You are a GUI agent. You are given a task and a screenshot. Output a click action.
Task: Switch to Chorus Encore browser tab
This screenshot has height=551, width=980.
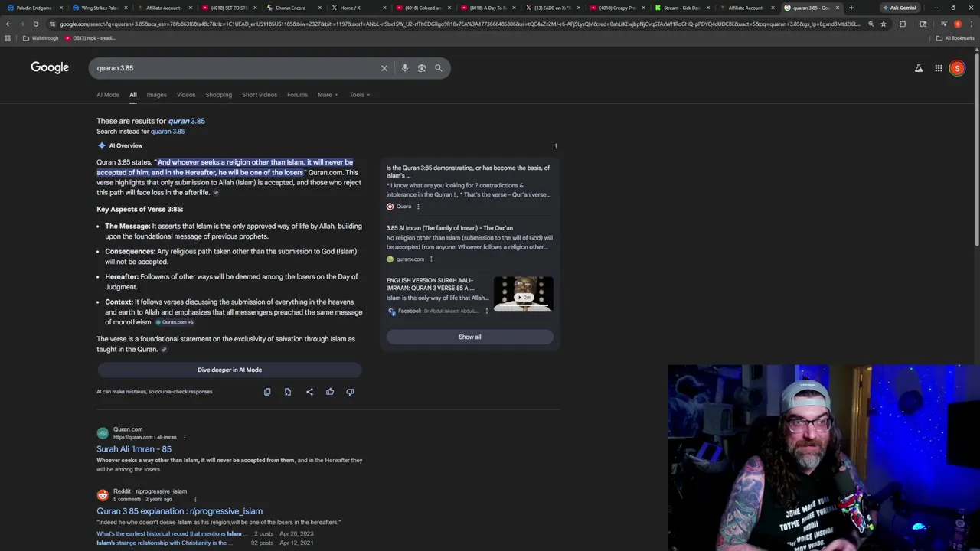click(x=291, y=8)
